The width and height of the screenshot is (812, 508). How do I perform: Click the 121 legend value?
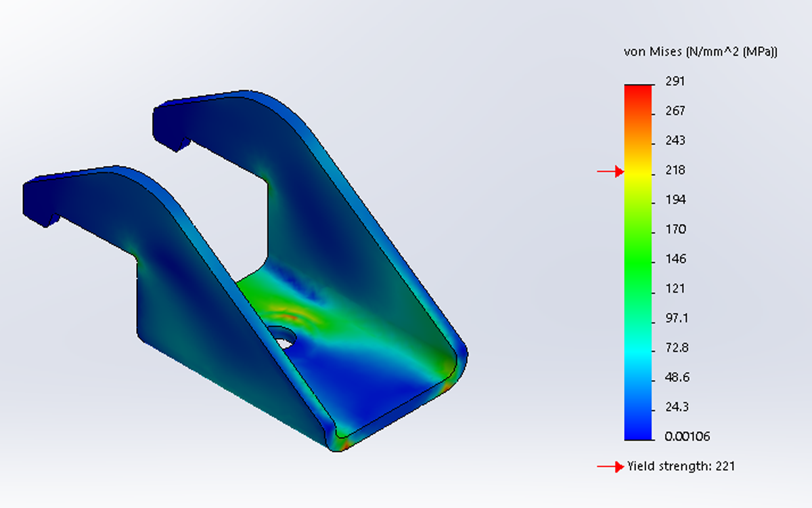675,289
